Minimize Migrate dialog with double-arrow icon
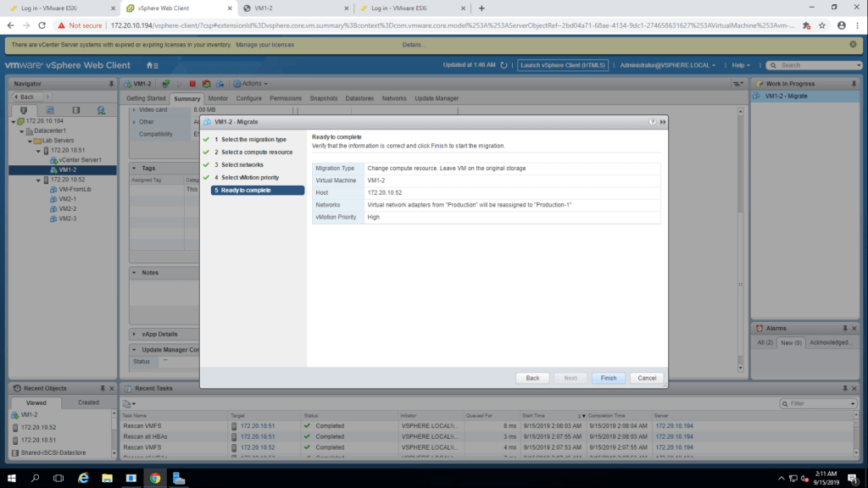This screenshot has height=488, width=868. pos(662,122)
